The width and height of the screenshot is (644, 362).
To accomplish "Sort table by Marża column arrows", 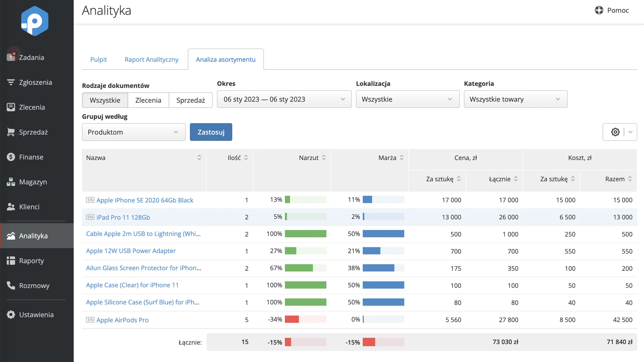I will tap(402, 158).
